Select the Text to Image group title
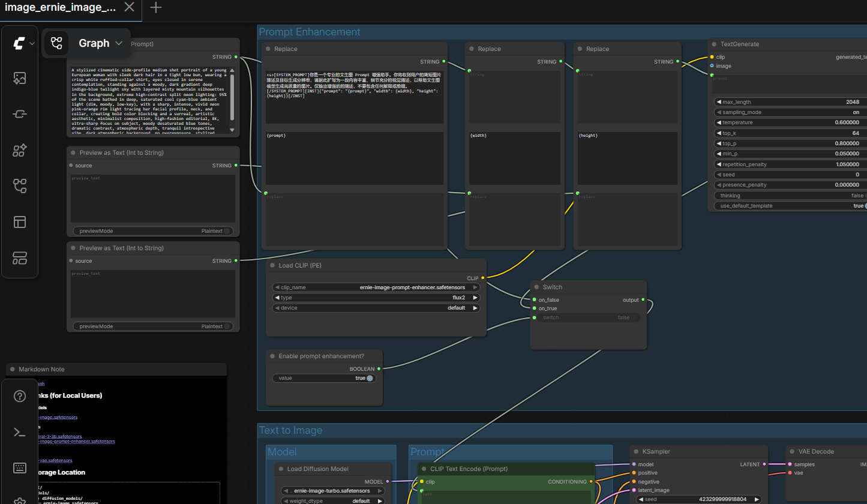This screenshot has height=504, width=867. [290, 430]
